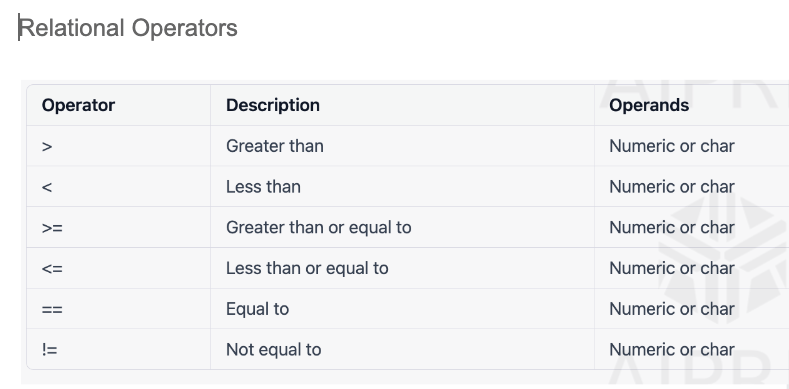Click Numeric or char in <= row
789x389 pixels.
coord(672,268)
